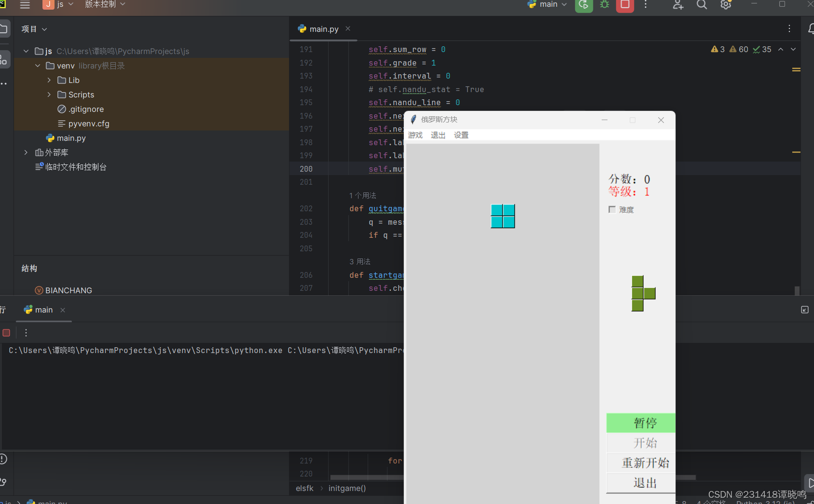The width and height of the screenshot is (814, 504).
Task: Open the 游戏 menu in Tetris
Action: [415, 135]
